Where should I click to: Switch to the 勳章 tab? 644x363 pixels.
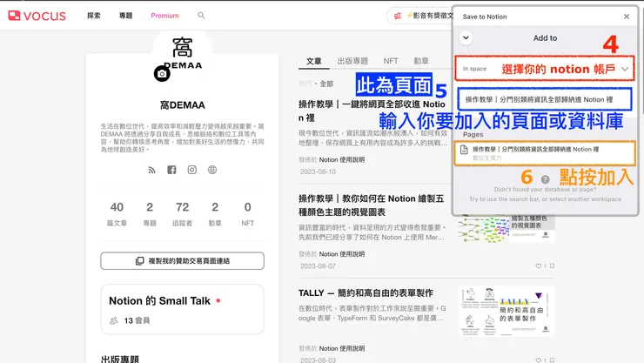click(x=421, y=61)
